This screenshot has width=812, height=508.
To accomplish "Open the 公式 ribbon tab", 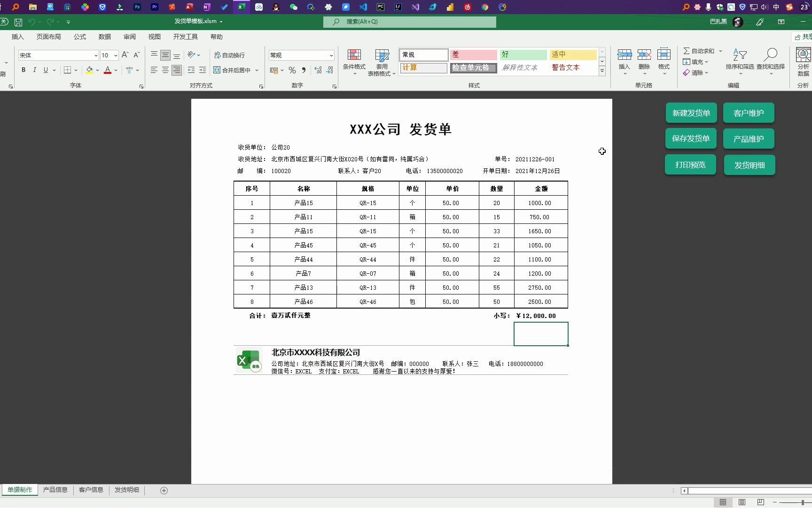I will (x=80, y=37).
